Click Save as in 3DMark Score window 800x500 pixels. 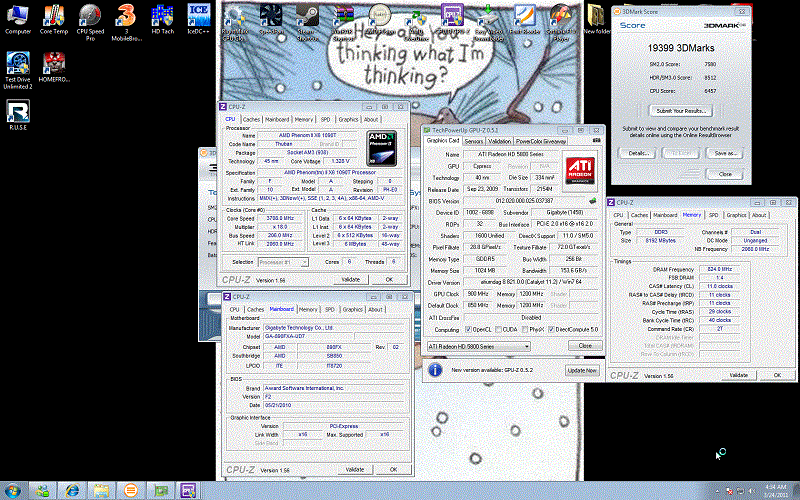[725, 153]
